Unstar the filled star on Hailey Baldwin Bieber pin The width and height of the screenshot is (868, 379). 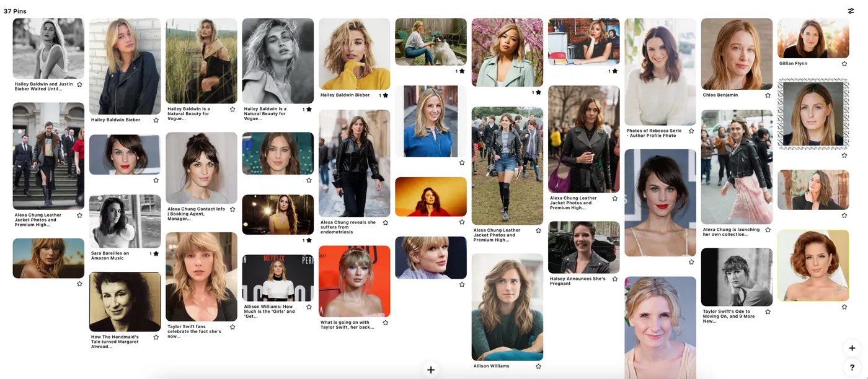385,95
